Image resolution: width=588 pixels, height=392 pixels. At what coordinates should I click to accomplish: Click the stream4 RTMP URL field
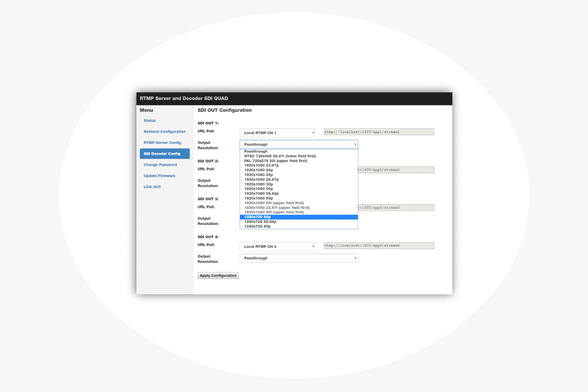point(378,245)
